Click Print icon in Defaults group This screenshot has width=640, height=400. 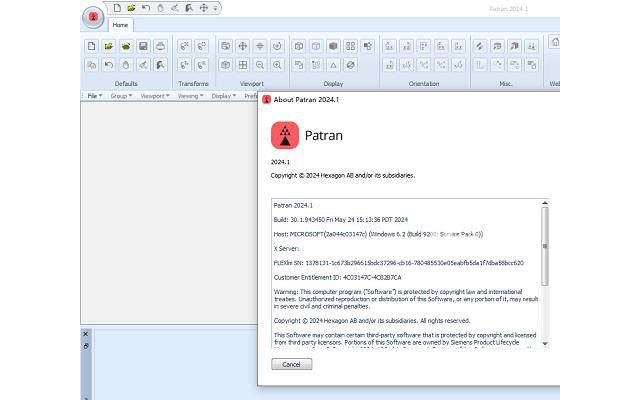(160, 46)
